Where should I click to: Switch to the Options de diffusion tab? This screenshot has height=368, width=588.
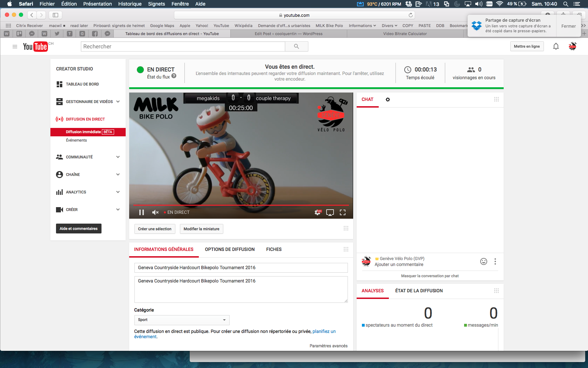point(230,250)
